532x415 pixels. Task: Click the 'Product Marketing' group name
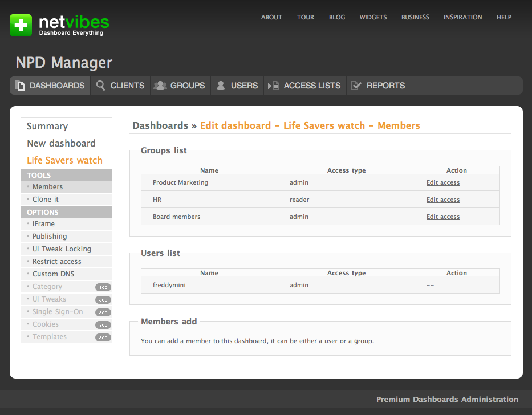181,182
